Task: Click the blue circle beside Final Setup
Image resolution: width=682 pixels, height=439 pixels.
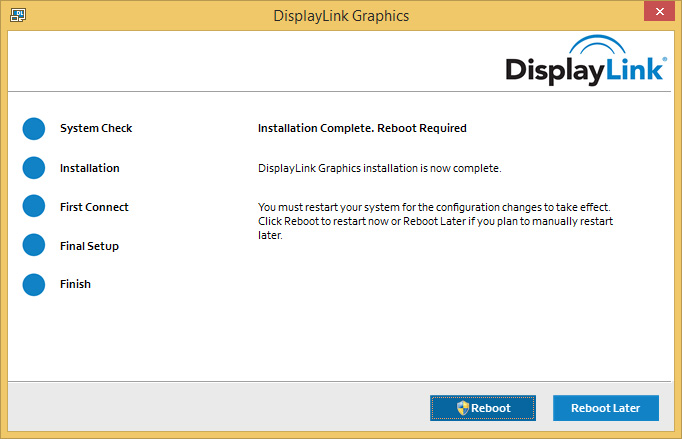Action: (x=34, y=246)
